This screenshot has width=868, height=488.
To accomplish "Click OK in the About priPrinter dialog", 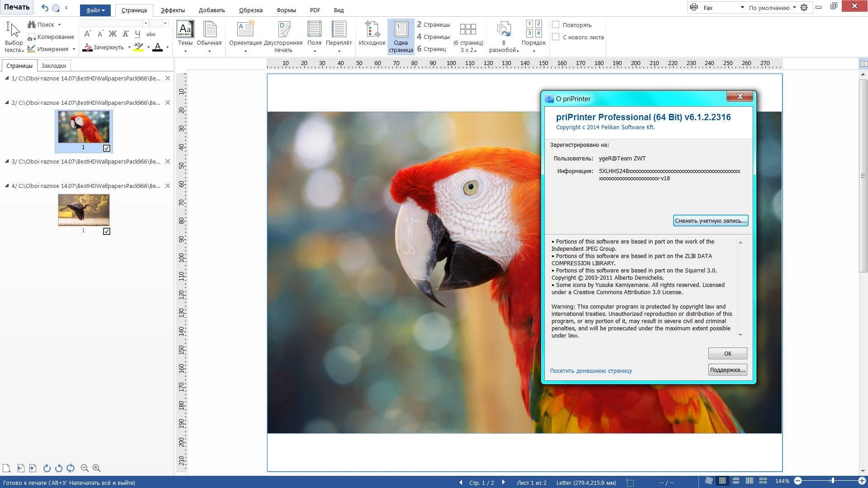I will [727, 353].
